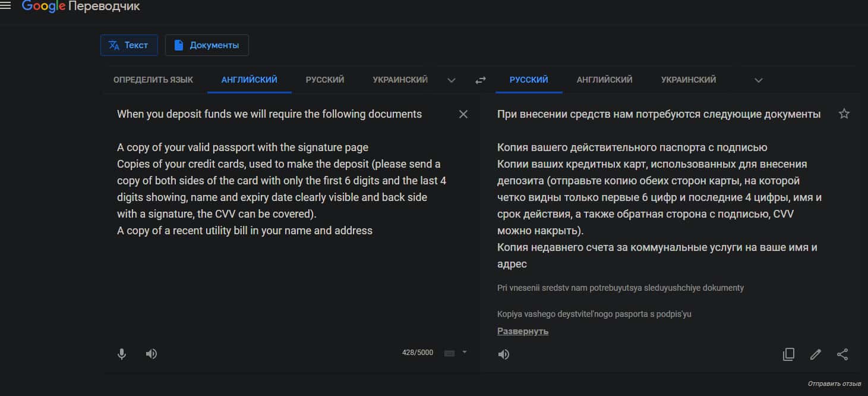Click the Отправить отзыв feedback link

click(x=834, y=384)
